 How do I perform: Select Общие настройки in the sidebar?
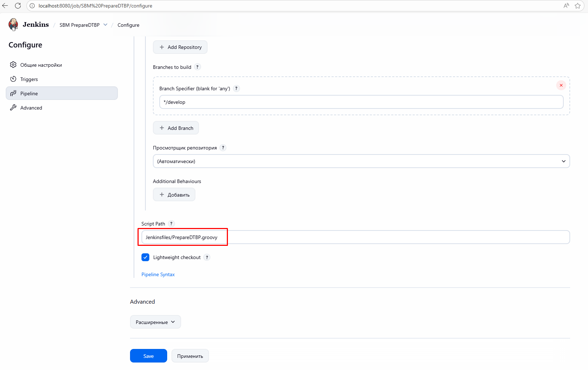point(41,65)
